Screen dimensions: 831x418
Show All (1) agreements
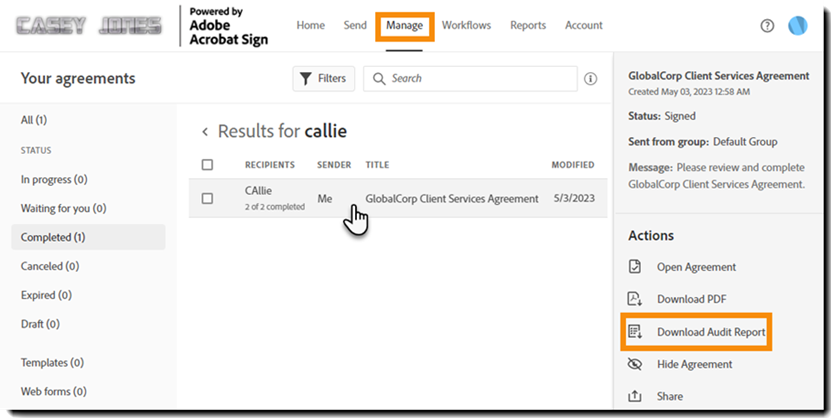[34, 120]
